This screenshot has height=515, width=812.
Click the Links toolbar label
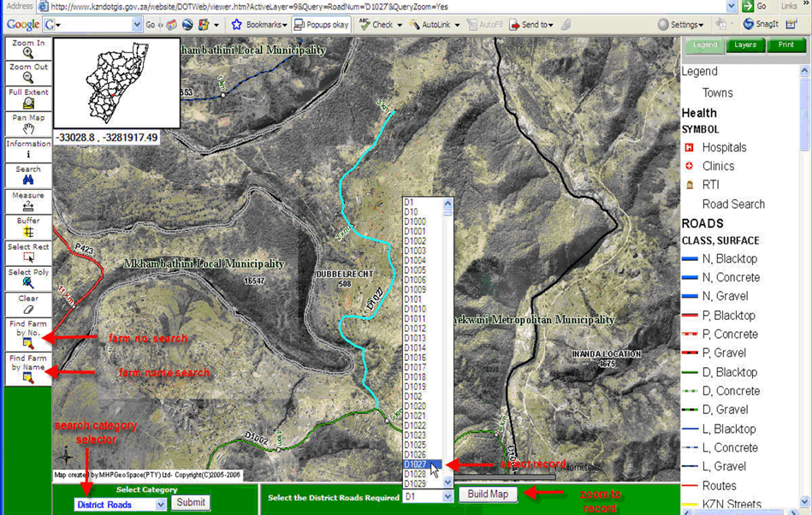[x=789, y=6]
